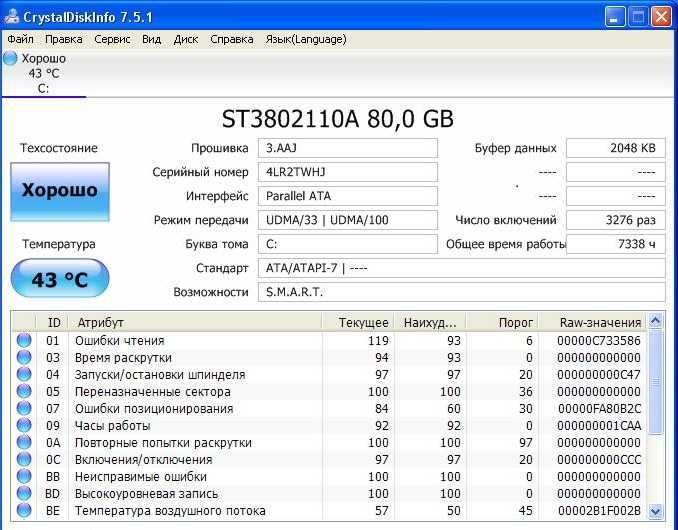This screenshot has width=678, height=530.
Task: Click the Техсостояние label
Action: (59, 148)
